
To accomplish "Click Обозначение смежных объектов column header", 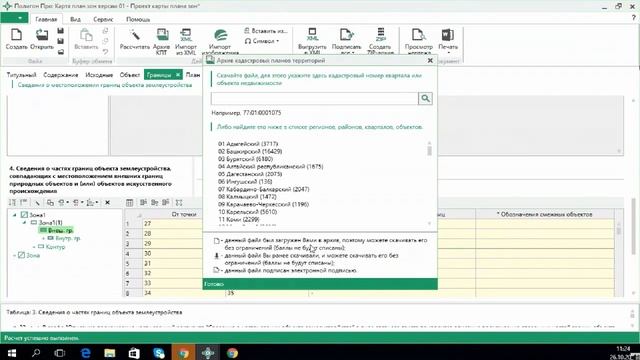I will click(544, 214).
